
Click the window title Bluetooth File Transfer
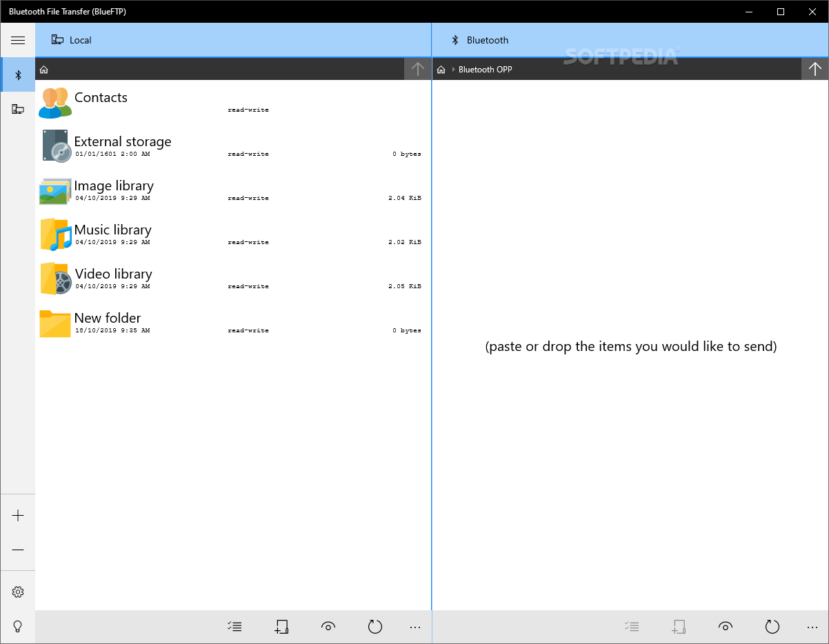coord(68,12)
